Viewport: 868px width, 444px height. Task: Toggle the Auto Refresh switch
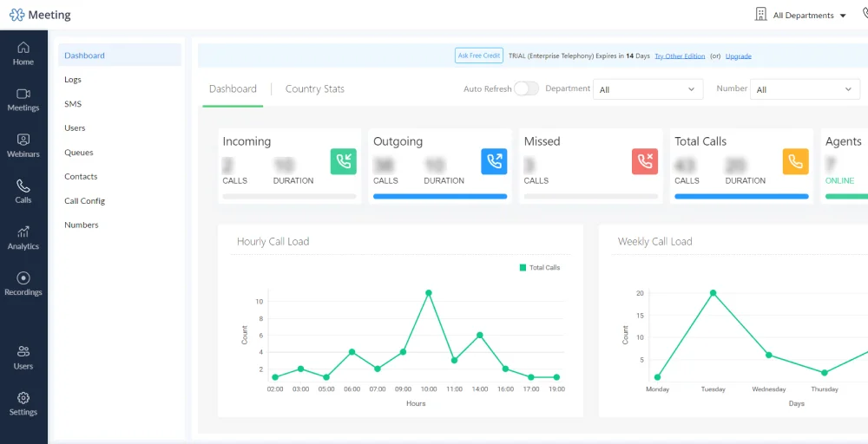[526, 88]
